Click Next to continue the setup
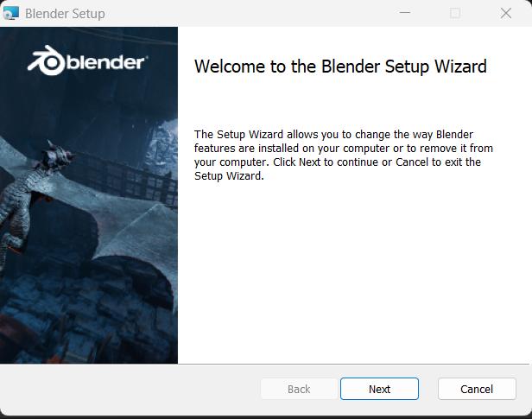The height and width of the screenshot is (419, 532). click(379, 389)
